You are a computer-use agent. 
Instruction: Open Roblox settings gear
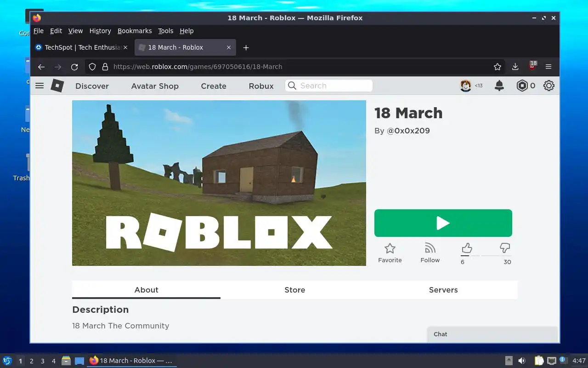549,86
